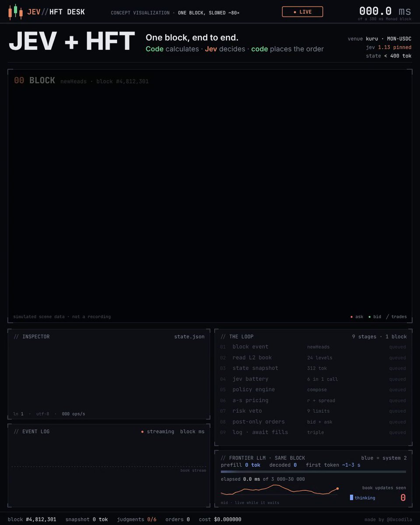Viewport: 420px width, 525px height.
Task: Select the policy engine stage row
Action: [x=313, y=389]
